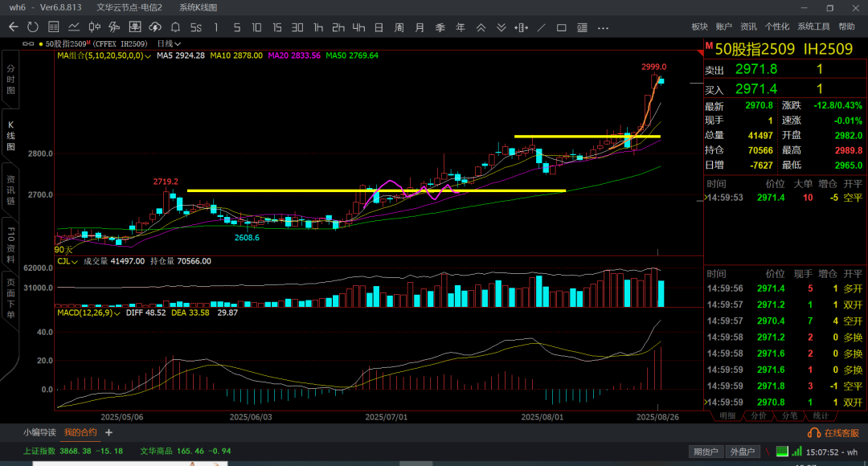This screenshot has height=466, width=868.
Task: Open the alert bell icon
Action: click(x=175, y=27)
